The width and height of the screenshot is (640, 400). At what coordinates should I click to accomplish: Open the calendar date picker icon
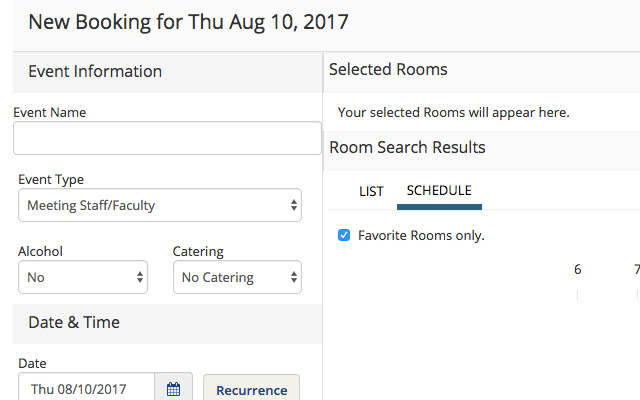point(173,389)
